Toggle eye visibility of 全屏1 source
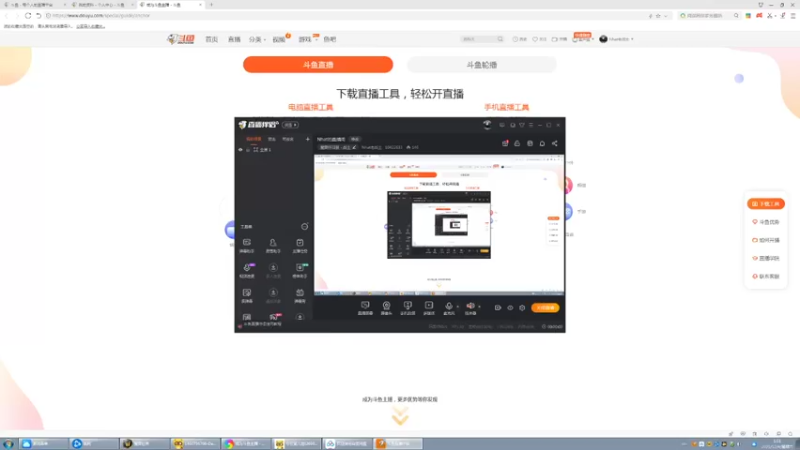 pyautogui.click(x=240, y=150)
